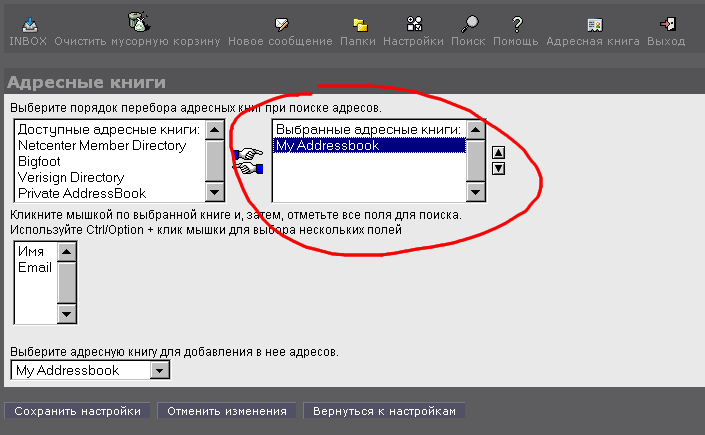Open the Адресная книга icon
Screen dimensions: 705x435
[x=594, y=25]
